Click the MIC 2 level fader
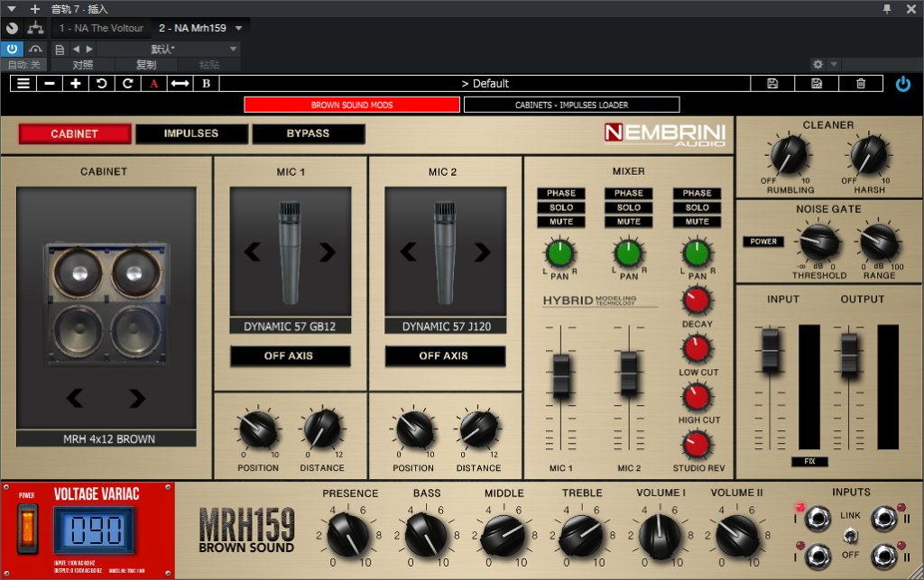This screenshot has height=580, width=924. [x=629, y=373]
